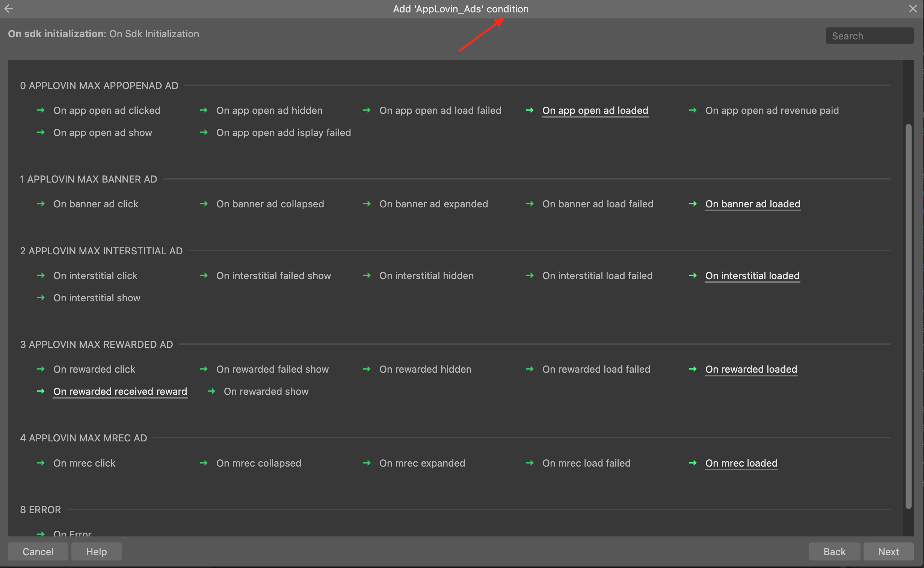Click green arrow next to On banner ad loaded
The width and height of the screenshot is (924, 568).
coord(693,204)
